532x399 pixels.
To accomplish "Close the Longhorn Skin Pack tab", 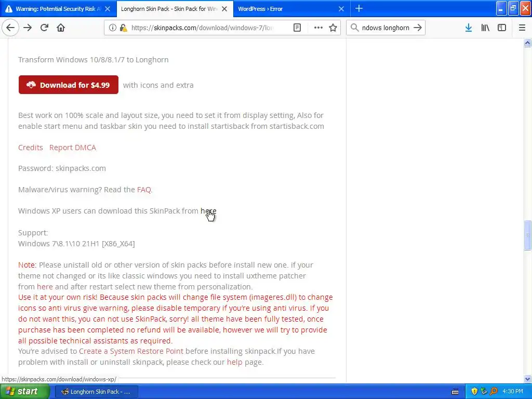I will tap(224, 9).
